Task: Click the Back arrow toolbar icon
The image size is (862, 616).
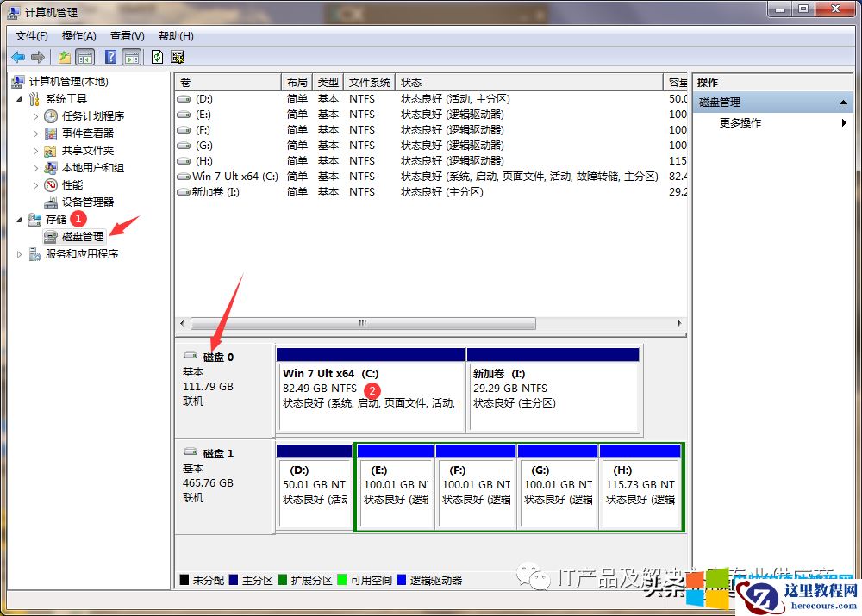Action: (18, 57)
